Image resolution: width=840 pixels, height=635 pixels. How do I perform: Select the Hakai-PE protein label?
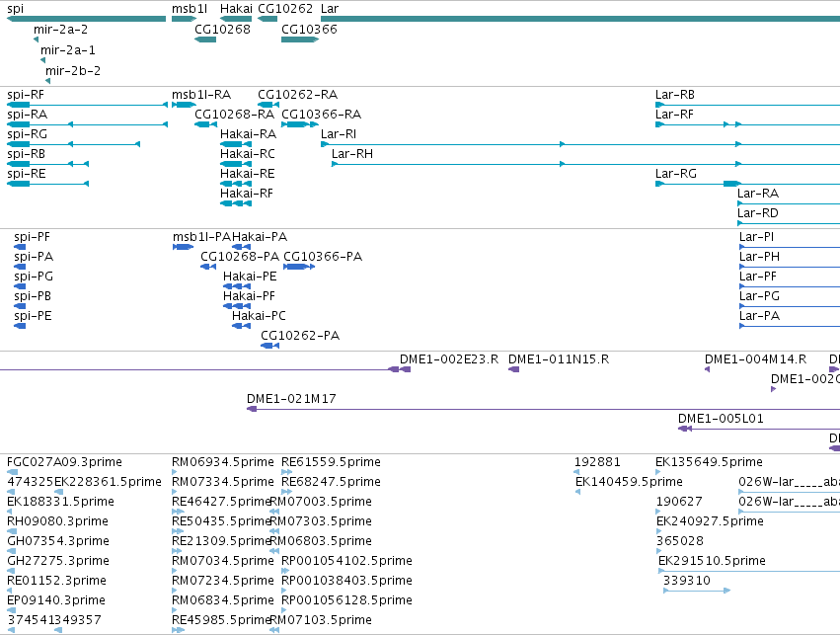coord(250,277)
